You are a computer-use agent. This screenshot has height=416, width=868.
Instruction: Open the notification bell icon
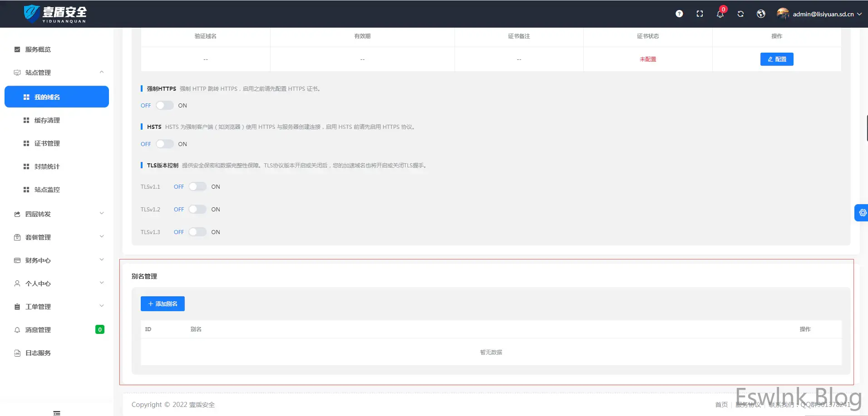click(x=720, y=14)
